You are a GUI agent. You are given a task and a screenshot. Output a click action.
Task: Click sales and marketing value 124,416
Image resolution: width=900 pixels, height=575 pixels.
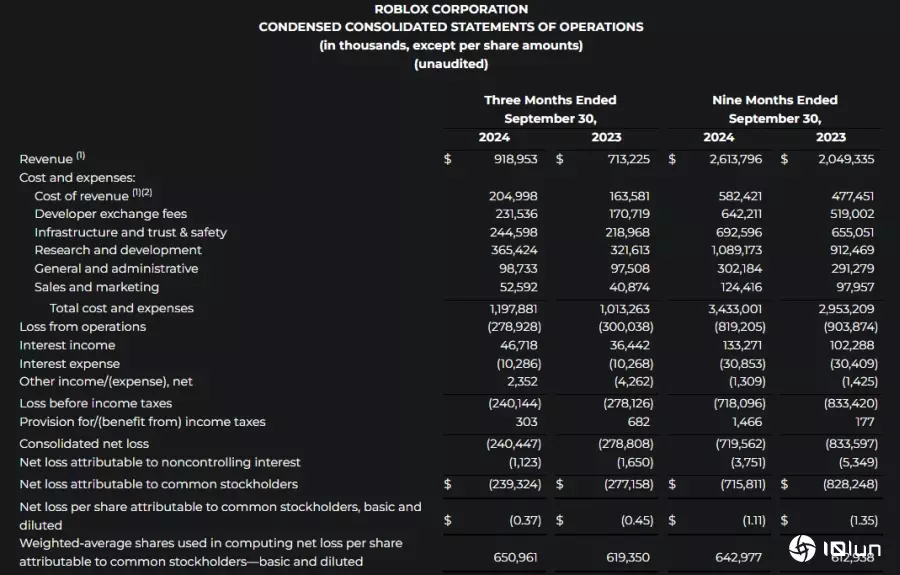coord(742,287)
